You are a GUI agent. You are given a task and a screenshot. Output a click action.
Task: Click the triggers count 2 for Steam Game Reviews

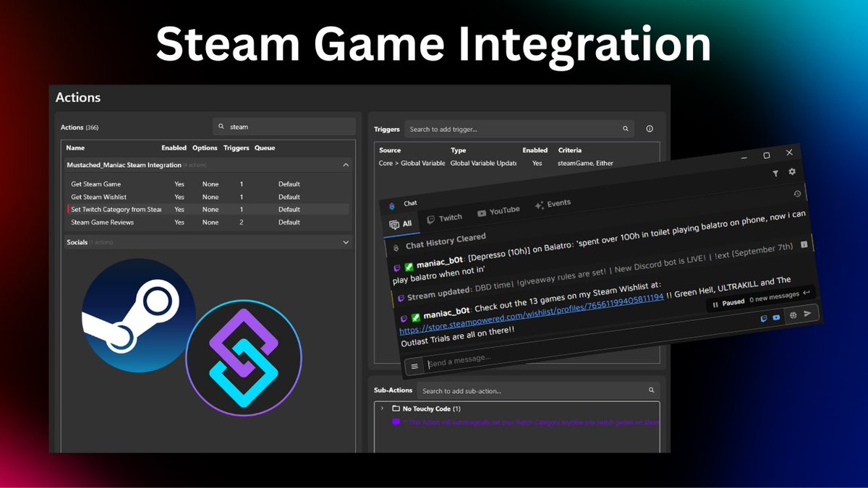pos(242,222)
